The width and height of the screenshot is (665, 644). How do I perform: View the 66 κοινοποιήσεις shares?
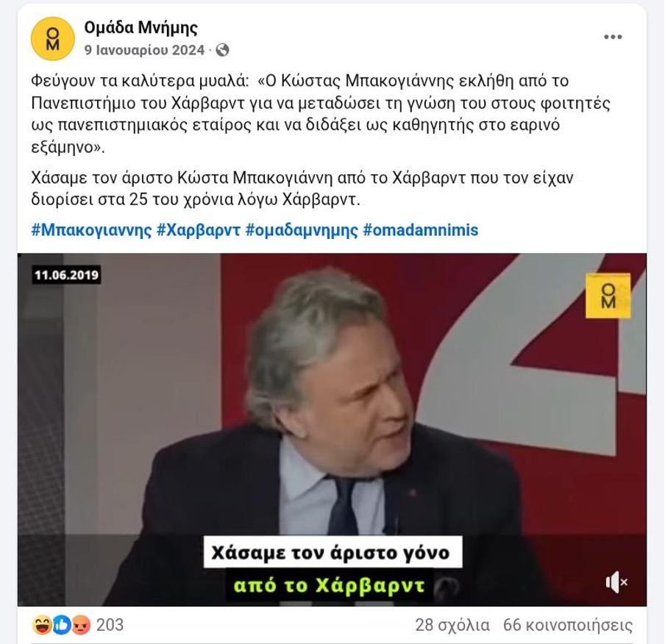(x=567, y=625)
